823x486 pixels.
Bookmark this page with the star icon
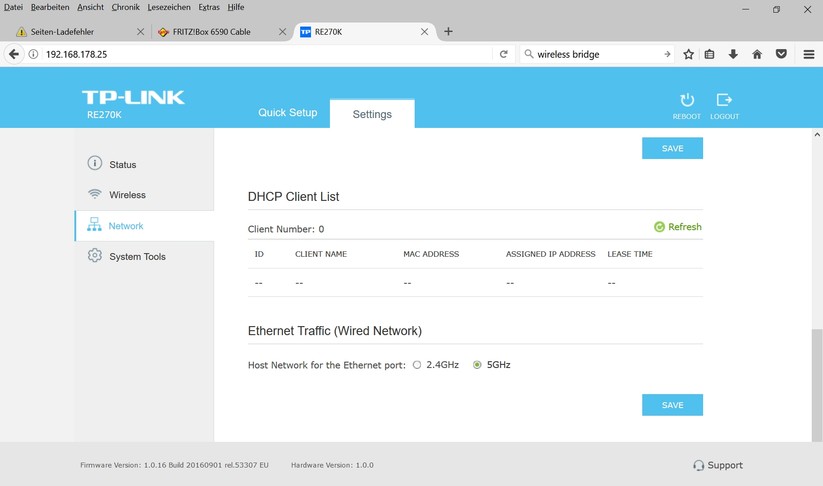pos(689,54)
